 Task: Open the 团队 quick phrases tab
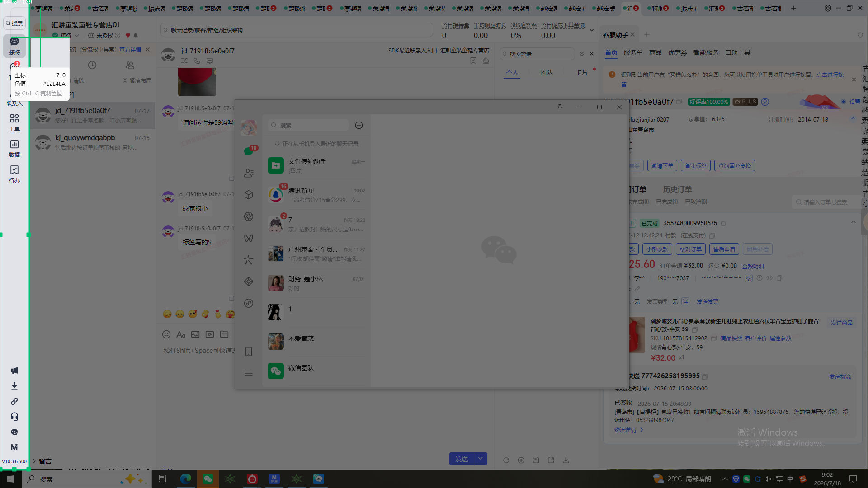pyautogui.click(x=547, y=72)
